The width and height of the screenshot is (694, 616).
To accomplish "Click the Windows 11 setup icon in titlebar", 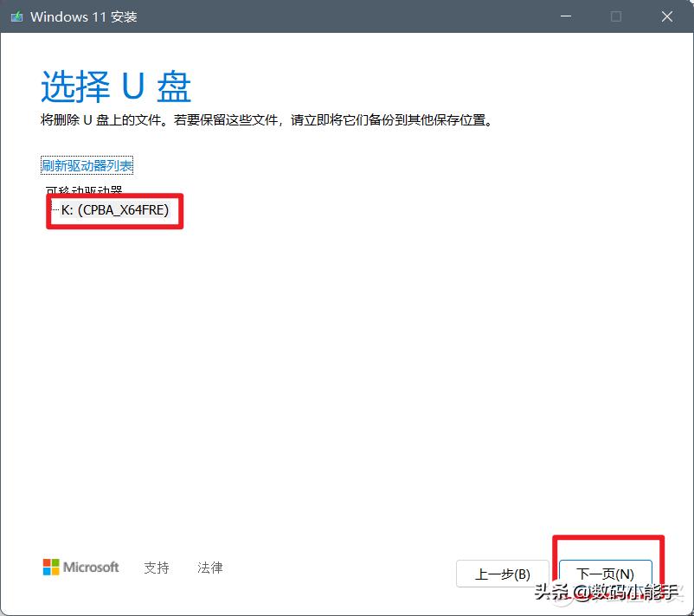I will click(x=17, y=16).
